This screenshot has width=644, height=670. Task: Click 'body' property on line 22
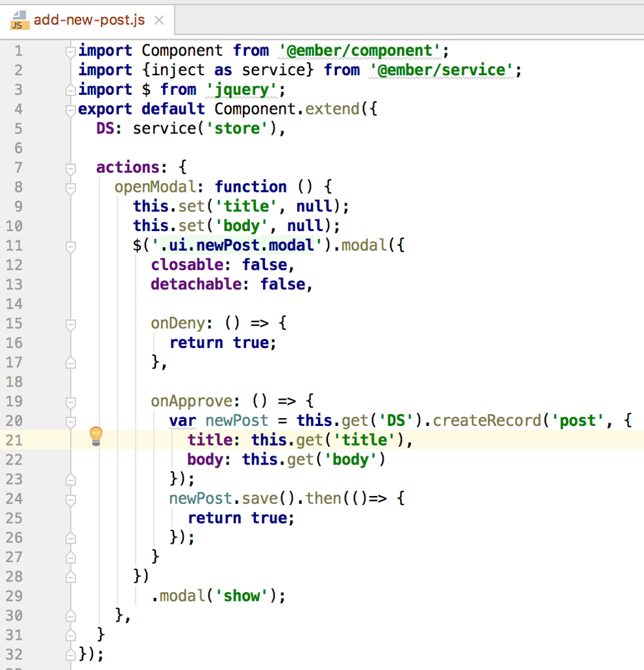pos(205,459)
